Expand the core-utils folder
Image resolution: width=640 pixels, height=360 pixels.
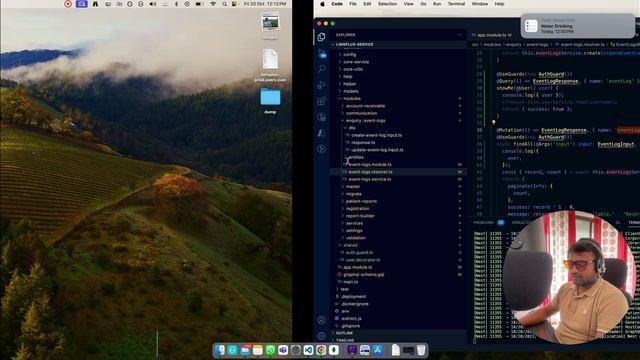(x=398, y=69)
